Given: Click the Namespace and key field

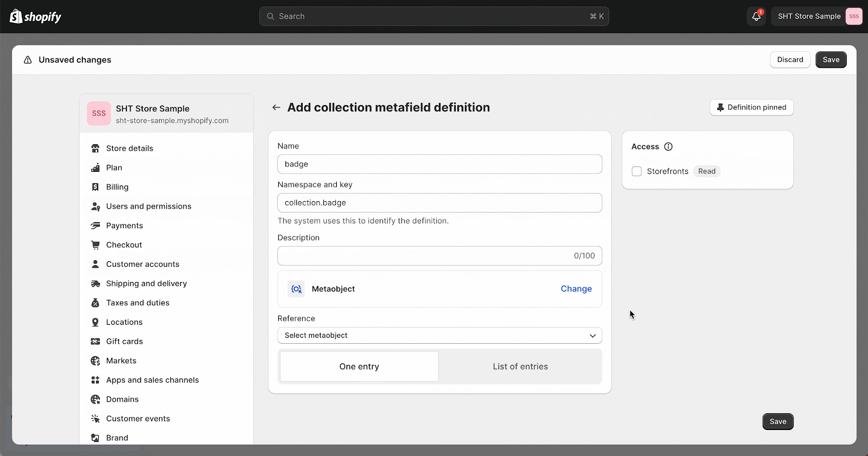Looking at the screenshot, I should pyautogui.click(x=439, y=203).
